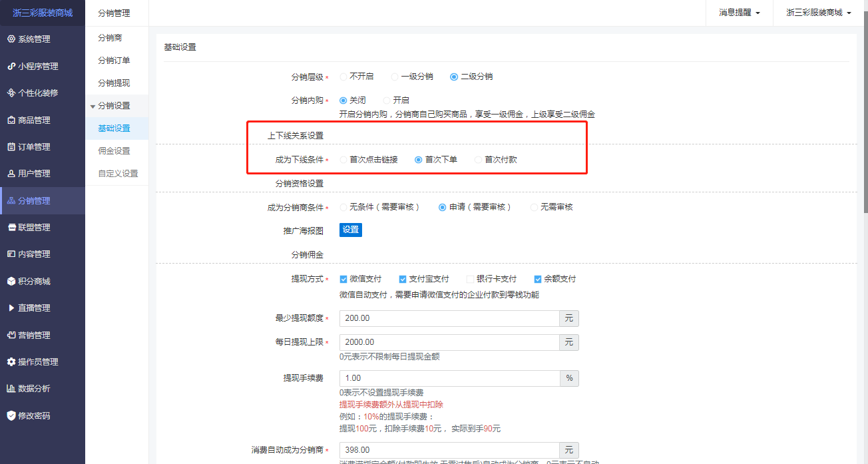Open 自定义设置 submenu item
Viewport: 868px width, 464px height.
116,174
